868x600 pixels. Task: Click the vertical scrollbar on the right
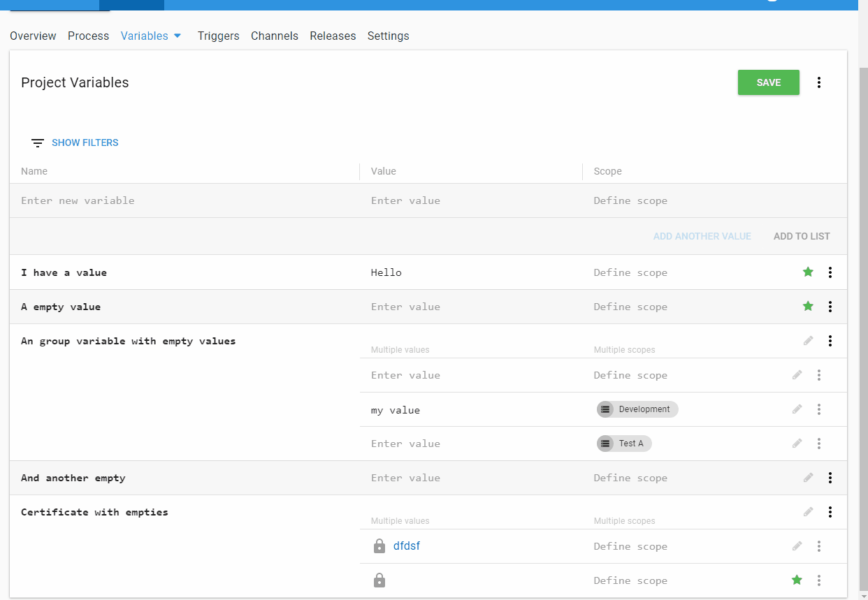863,328
